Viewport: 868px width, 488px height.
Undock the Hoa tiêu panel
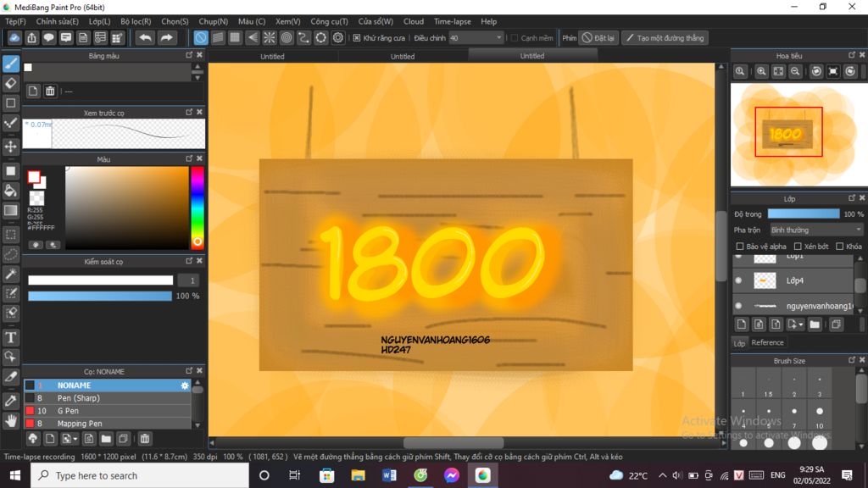click(852, 55)
